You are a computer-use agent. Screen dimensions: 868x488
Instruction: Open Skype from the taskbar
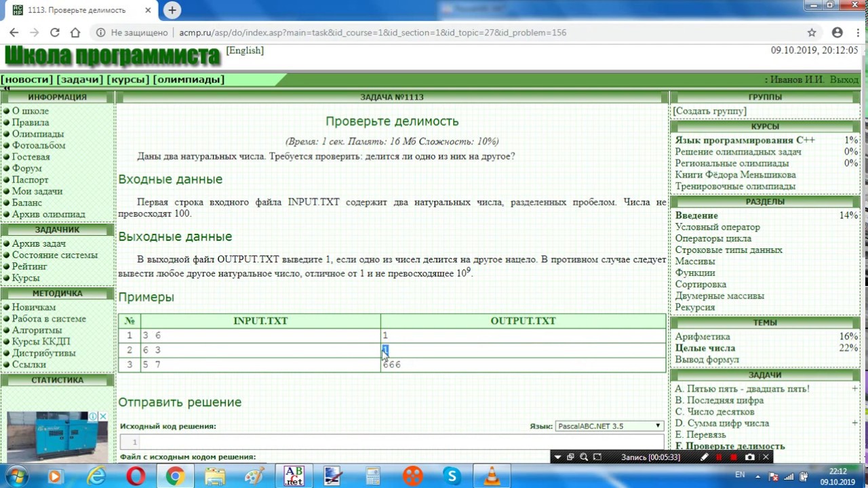tap(452, 476)
